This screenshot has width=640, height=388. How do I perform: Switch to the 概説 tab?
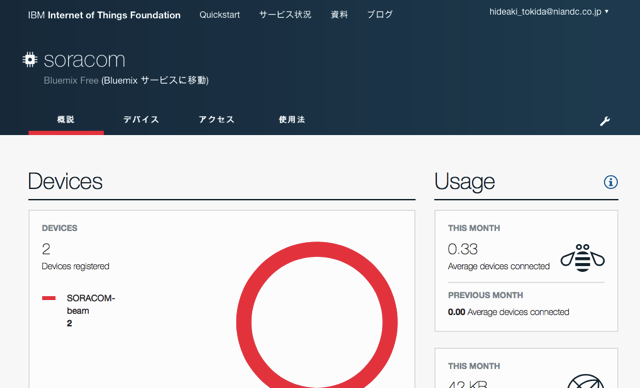coord(66,120)
